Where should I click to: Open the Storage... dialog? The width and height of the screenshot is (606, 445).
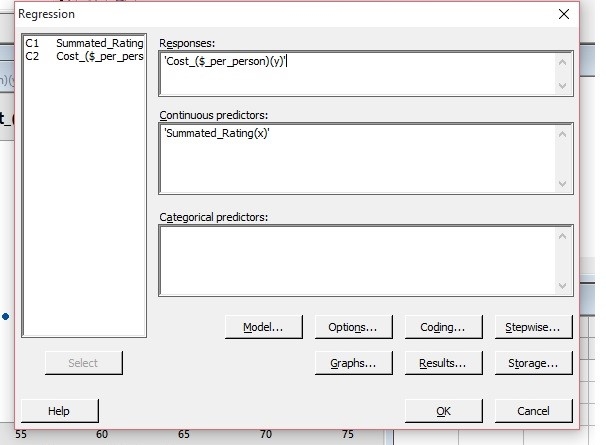click(533, 363)
